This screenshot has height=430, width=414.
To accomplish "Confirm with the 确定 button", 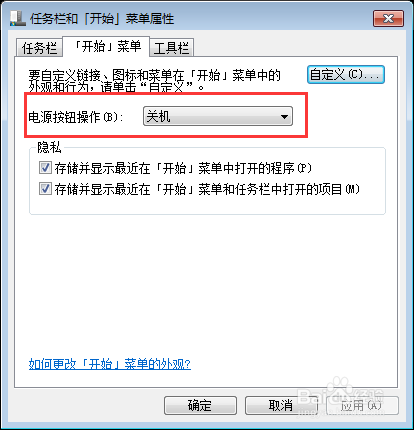I will pos(200,405).
